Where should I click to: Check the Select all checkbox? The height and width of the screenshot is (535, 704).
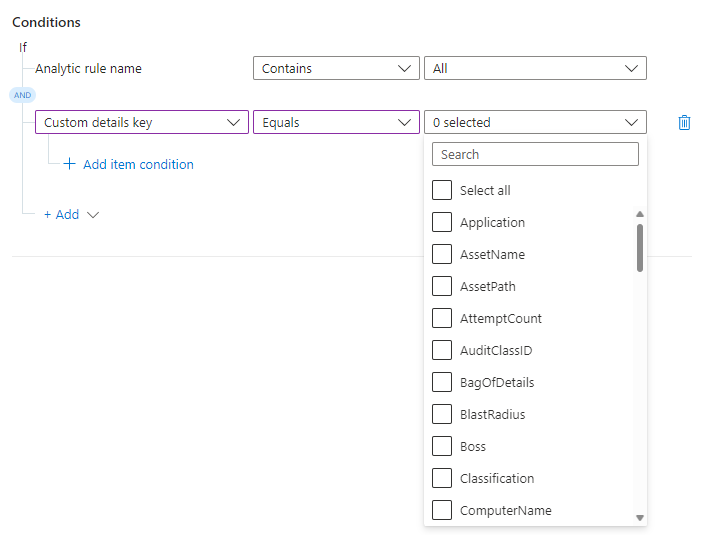442,190
